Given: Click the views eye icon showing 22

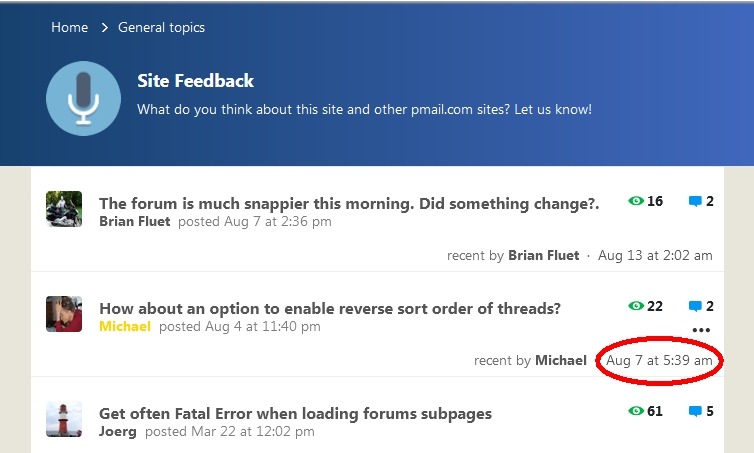Looking at the screenshot, I should click(635, 306).
